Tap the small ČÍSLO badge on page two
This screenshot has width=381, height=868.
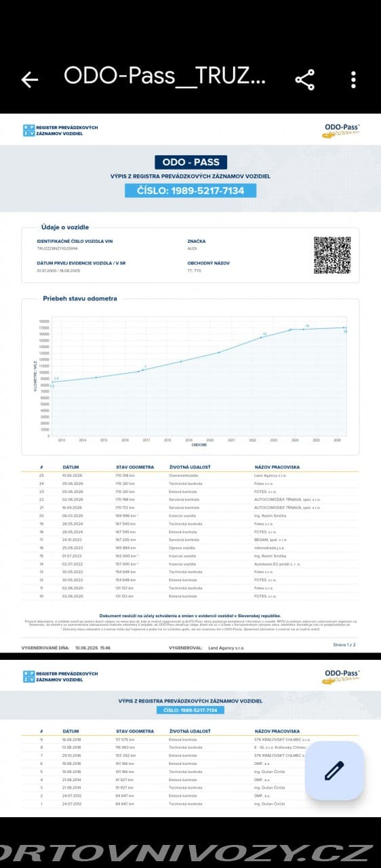pos(190,710)
